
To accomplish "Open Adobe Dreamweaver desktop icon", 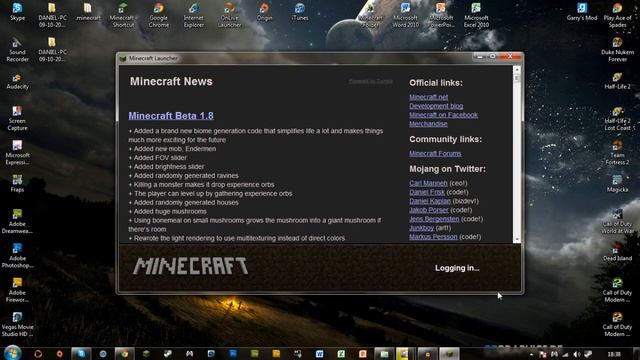I will tap(18, 221).
